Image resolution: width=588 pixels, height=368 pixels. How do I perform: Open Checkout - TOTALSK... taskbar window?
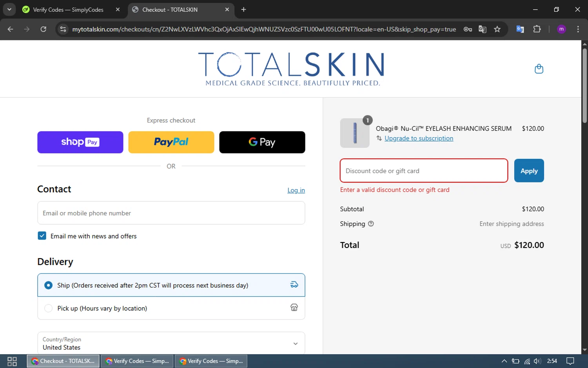click(63, 361)
